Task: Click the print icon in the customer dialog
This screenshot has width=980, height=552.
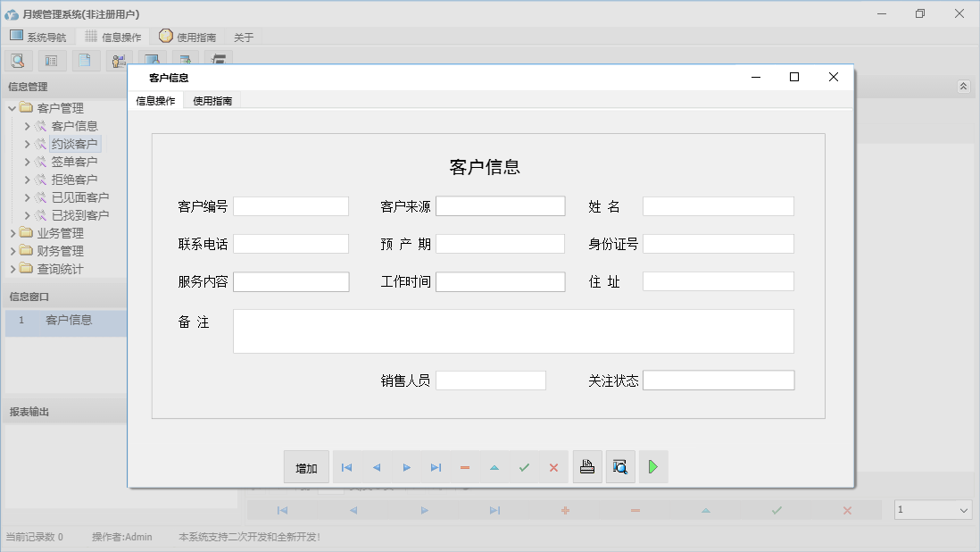Action: [587, 466]
